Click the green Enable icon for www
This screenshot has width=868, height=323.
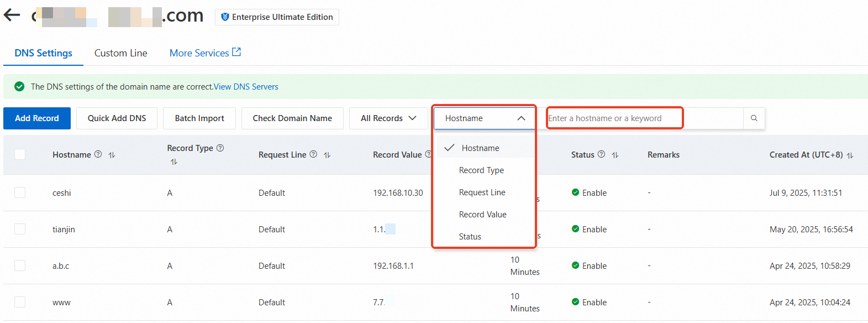tap(575, 302)
